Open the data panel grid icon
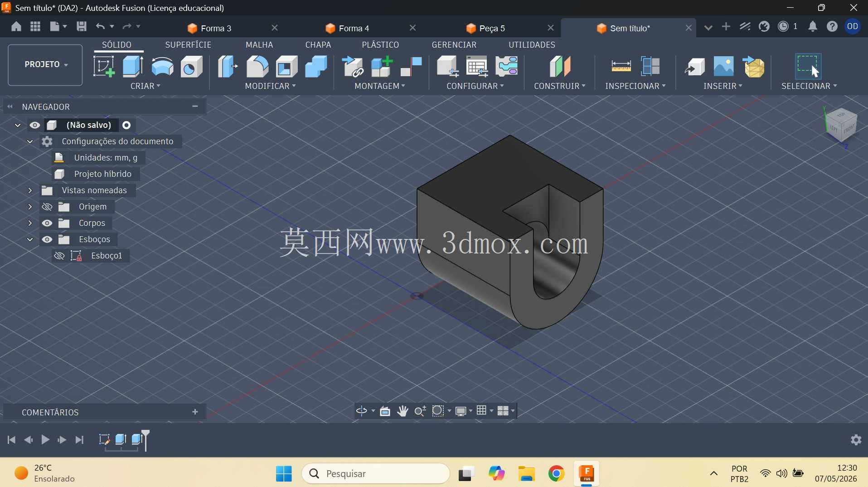 [x=35, y=26]
